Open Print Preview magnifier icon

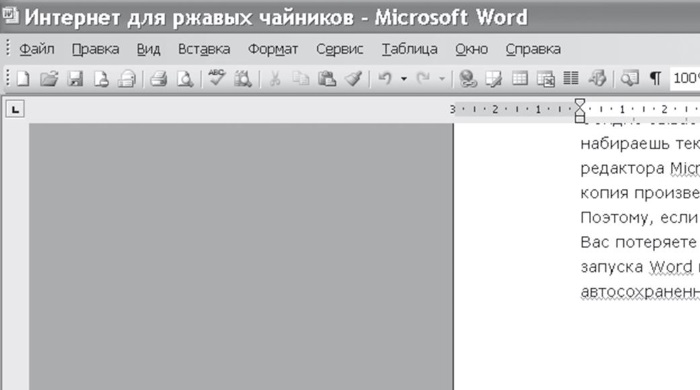185,79
